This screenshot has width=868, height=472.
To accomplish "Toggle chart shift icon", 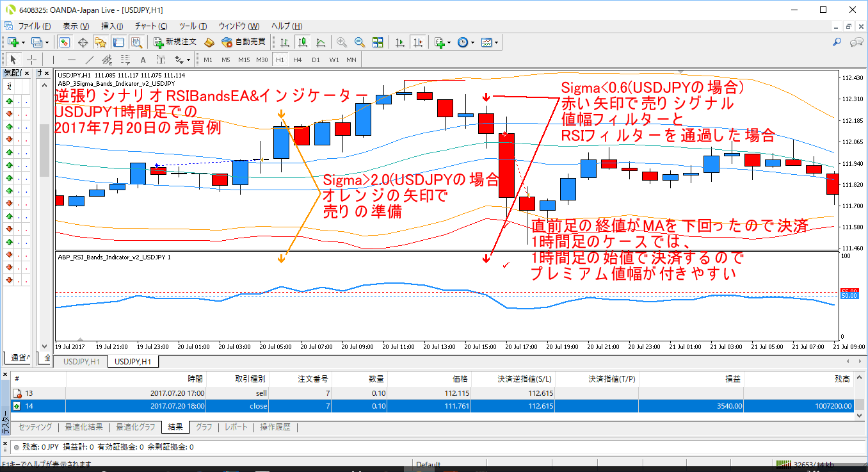I will (418, 42).
